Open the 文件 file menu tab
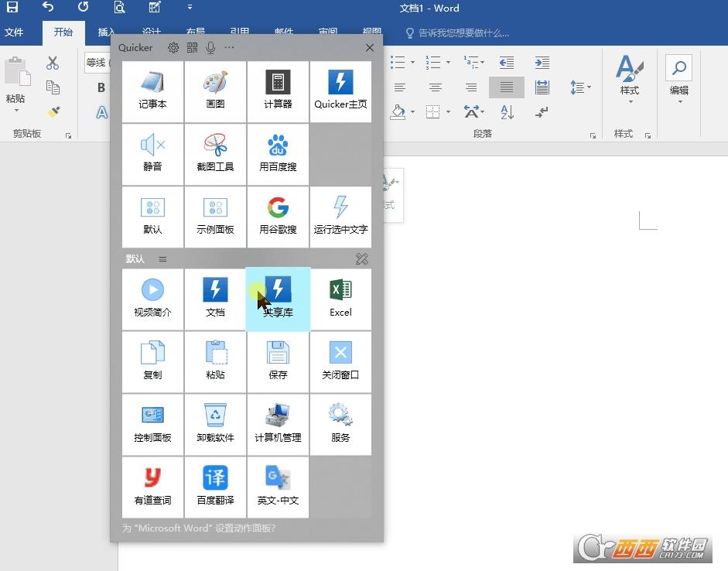 point(14,32)
